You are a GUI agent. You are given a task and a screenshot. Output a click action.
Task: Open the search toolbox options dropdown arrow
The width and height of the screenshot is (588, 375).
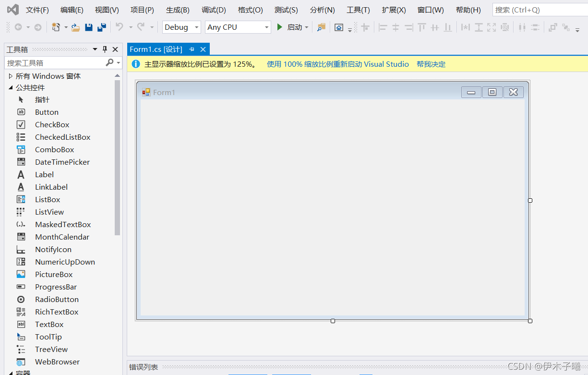(x=118, y=63)
